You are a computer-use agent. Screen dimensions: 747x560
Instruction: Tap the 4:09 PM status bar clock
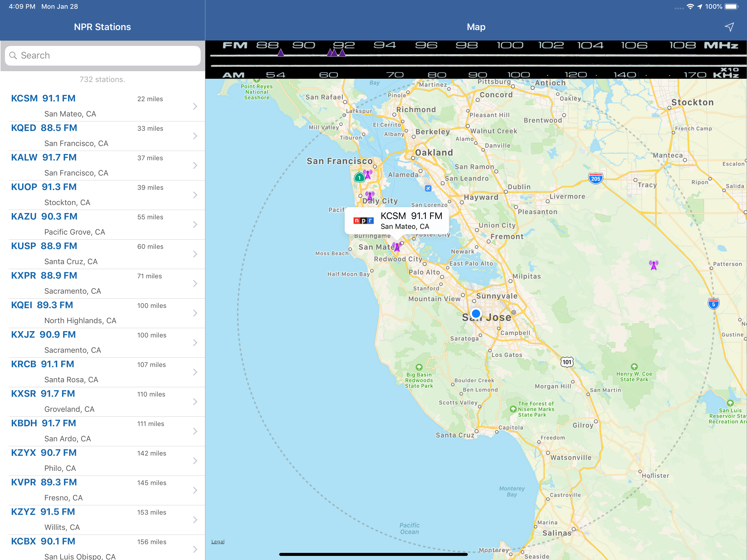[22, 6]
